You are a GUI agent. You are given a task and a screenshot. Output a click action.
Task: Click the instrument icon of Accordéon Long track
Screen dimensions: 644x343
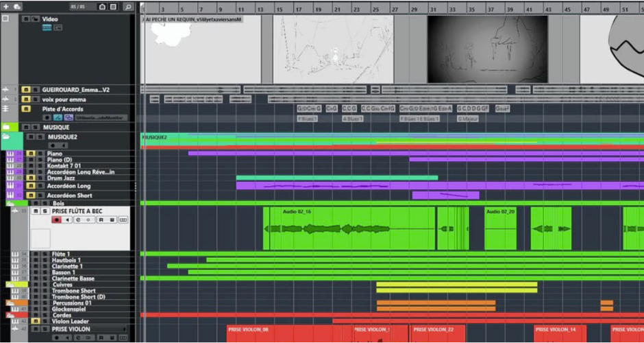point(10,186)
